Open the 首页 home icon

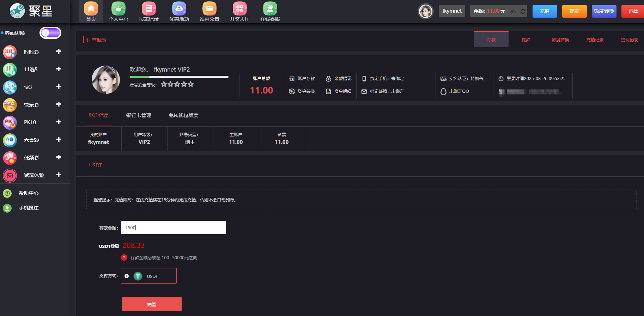point(91,9)
